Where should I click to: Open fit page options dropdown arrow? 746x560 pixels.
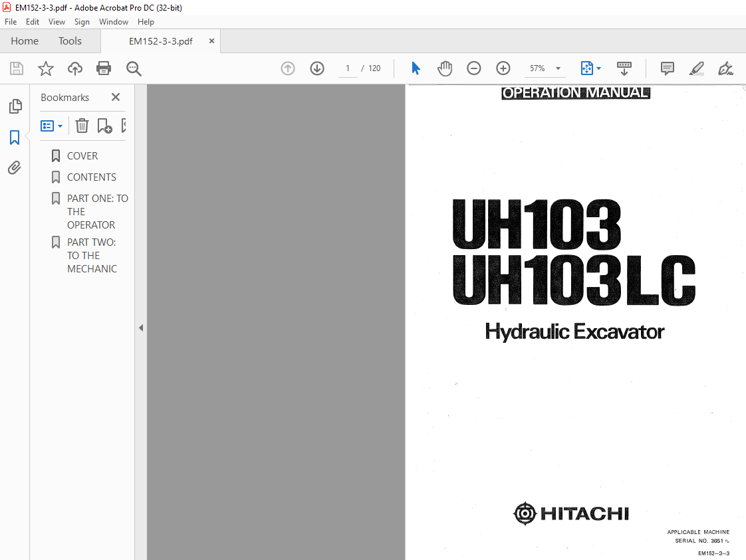tap(598, 68)
